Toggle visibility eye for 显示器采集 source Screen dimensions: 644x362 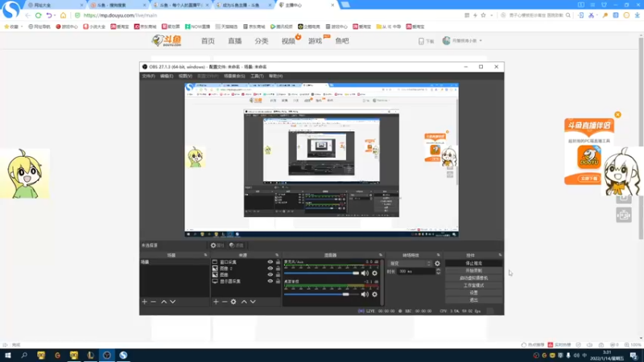[x=270, y=281]
